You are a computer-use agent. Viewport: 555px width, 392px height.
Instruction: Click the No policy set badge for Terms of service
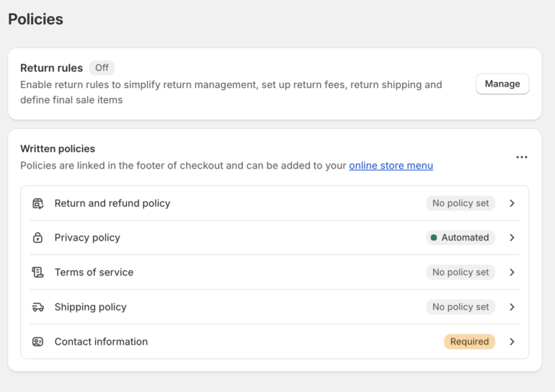pos(460,272)
